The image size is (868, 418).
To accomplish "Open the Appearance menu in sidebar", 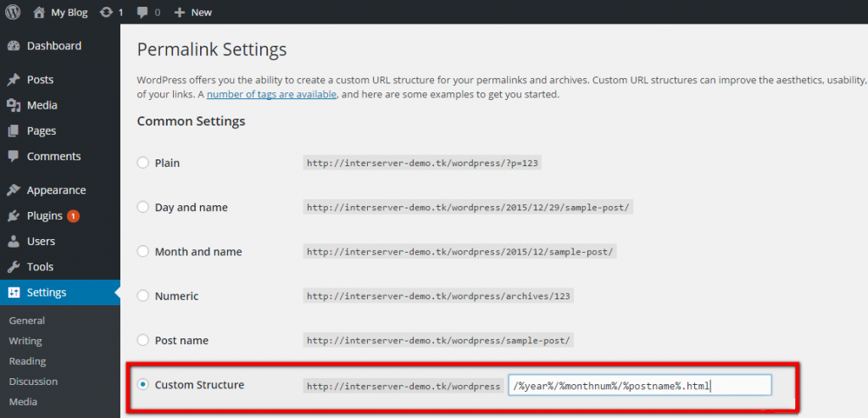I will tap(56, 191).
